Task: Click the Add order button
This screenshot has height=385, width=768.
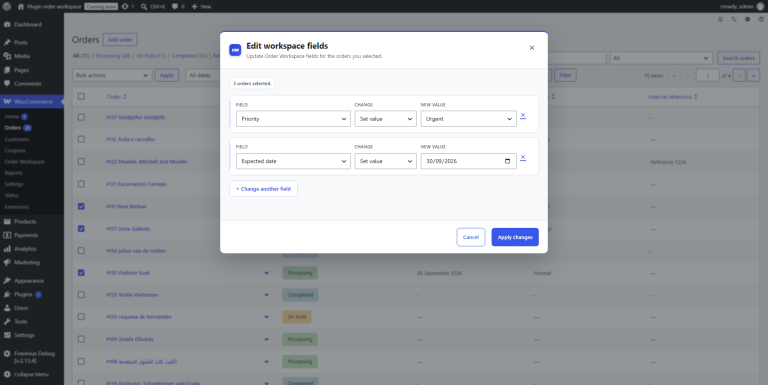Action: pos(120,40)
